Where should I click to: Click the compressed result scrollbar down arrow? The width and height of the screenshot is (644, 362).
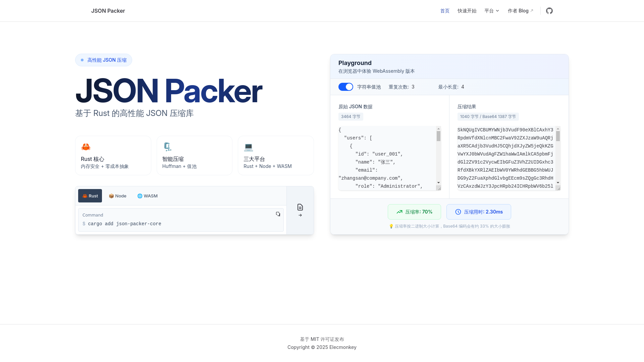click(x=558, y=183)
